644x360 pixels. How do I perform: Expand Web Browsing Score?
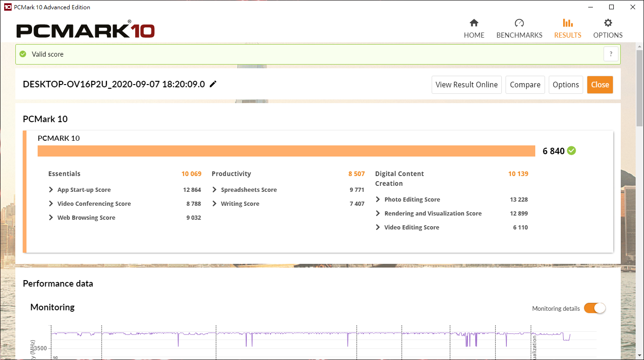click(x=51, y=217)
